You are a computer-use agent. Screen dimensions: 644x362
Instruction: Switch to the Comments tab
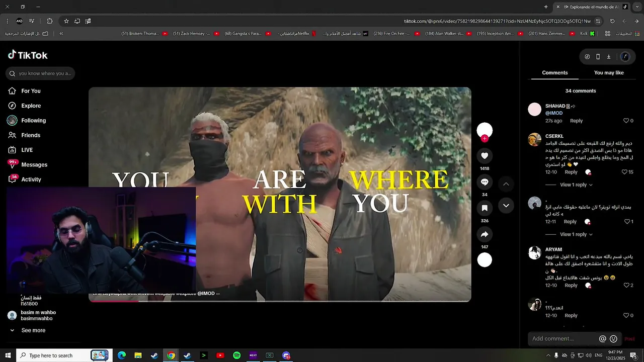click(555, 73)
